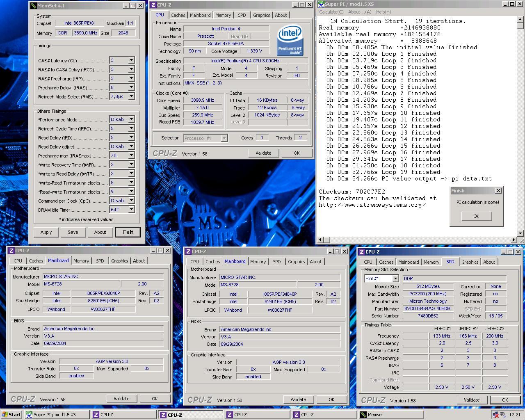Click MemSet memory frequency 3899,0 MHz field
The height and width of the screenshot is (420, 525).
(x=86, y=33)
